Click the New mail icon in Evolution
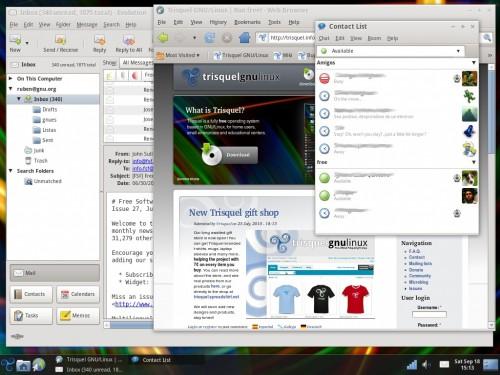Viewport: 500px width, 375px height. tap(15, 41)
